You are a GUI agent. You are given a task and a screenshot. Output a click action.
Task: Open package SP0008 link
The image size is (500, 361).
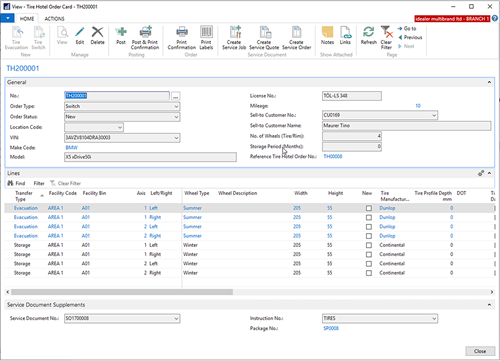click(x=331, y=328)
